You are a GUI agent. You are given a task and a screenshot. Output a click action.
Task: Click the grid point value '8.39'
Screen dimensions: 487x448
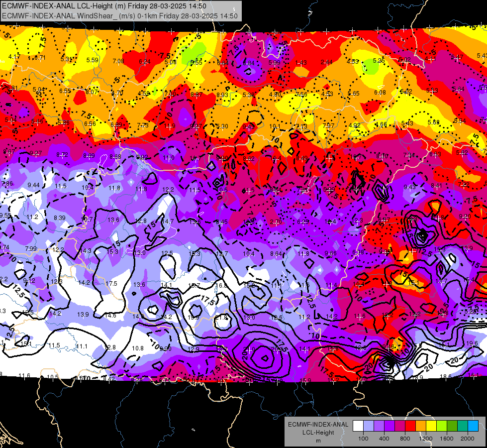tap(60, 218)
